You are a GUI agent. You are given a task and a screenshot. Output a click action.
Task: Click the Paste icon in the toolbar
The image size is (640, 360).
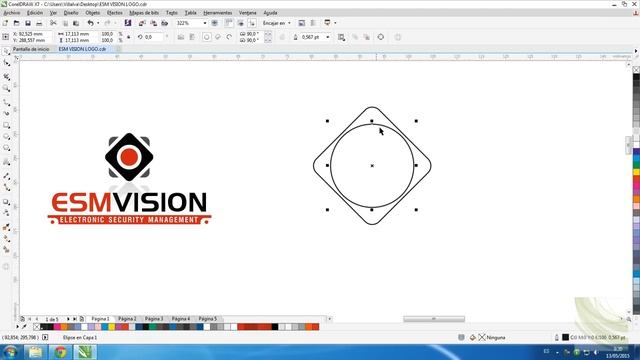76,23
